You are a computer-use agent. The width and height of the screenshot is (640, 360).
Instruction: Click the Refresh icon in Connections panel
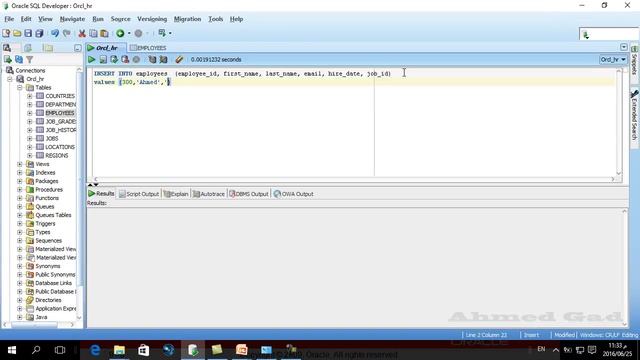click(x=19, y=60)
